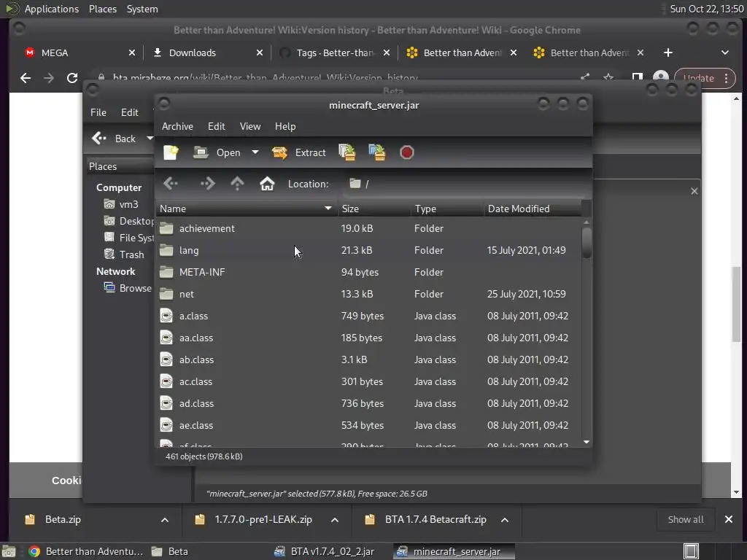Go up one level arrow in archive manager
The image size is (747, 560).
237,184
